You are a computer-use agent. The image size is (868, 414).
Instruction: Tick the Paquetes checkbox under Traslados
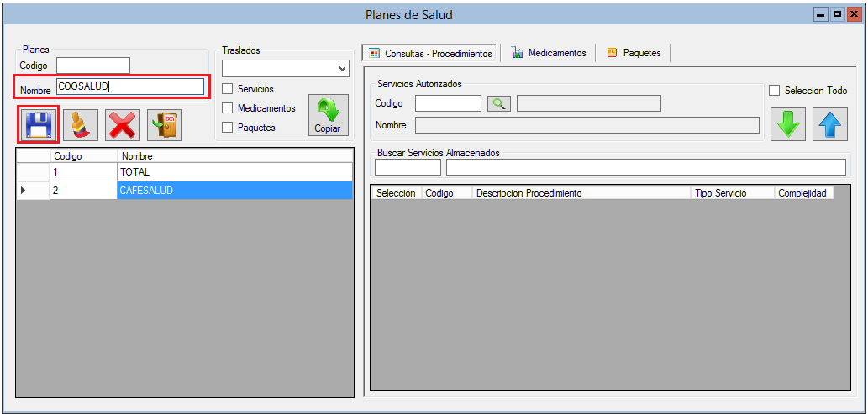228,128
